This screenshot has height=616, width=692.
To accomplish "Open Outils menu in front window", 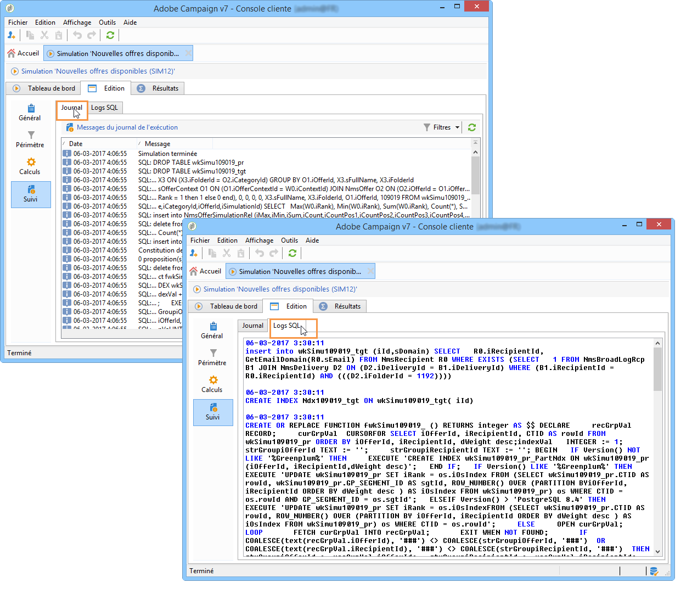I will (289, 240).
